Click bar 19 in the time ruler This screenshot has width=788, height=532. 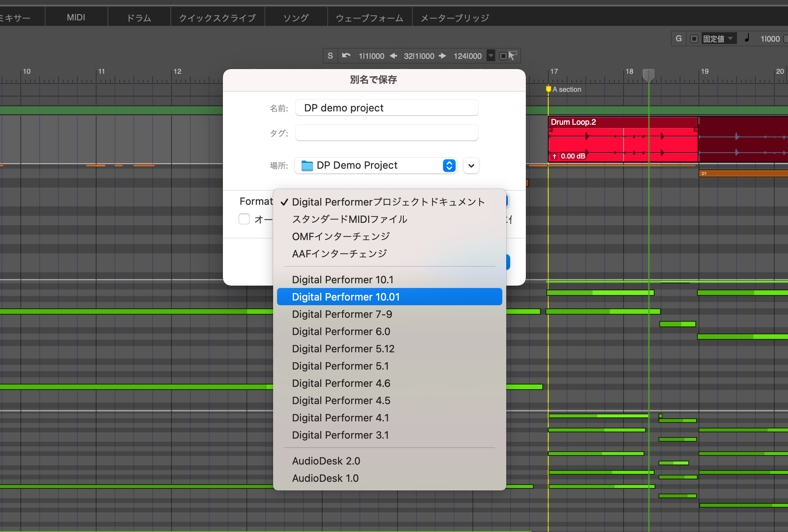tap(705, 71)
